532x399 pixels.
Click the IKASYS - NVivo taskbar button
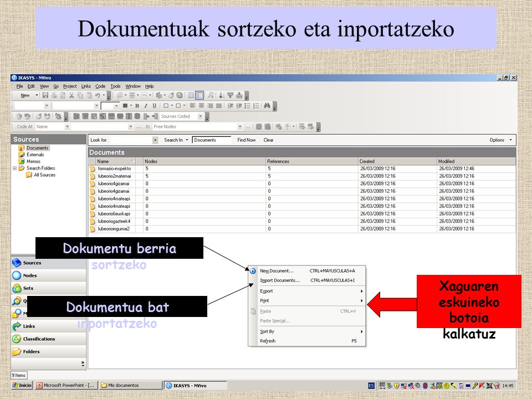[196, 386]
